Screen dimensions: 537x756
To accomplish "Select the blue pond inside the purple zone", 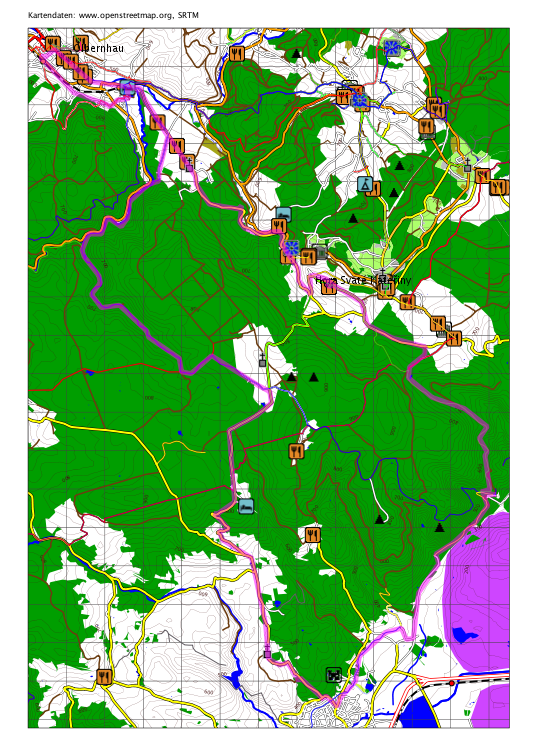I will pos(465,633).
